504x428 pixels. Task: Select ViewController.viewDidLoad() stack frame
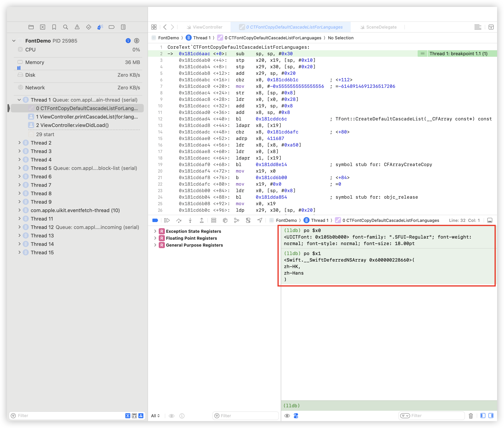72,125
